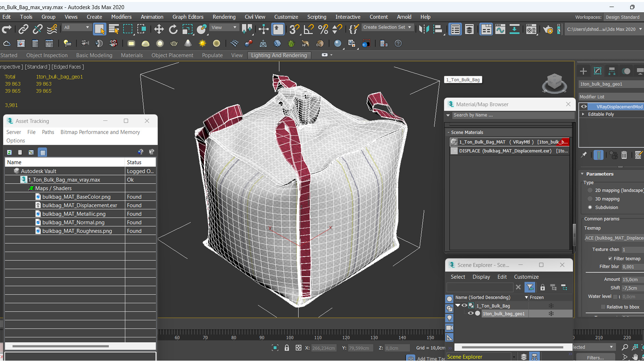The height and width of the screenshot is (362, 644).
Task: Click the Redo arrow icon
Action: pos(6,29)
